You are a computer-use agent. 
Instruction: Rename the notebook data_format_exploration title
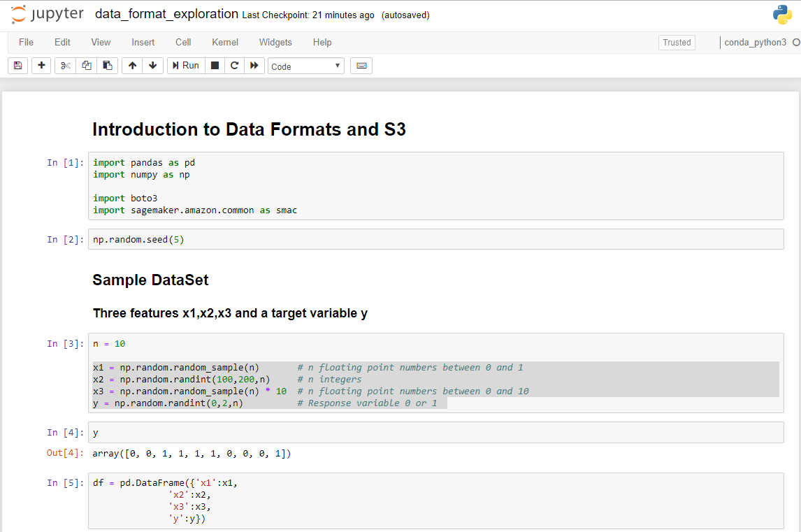(x=166, y=14)
